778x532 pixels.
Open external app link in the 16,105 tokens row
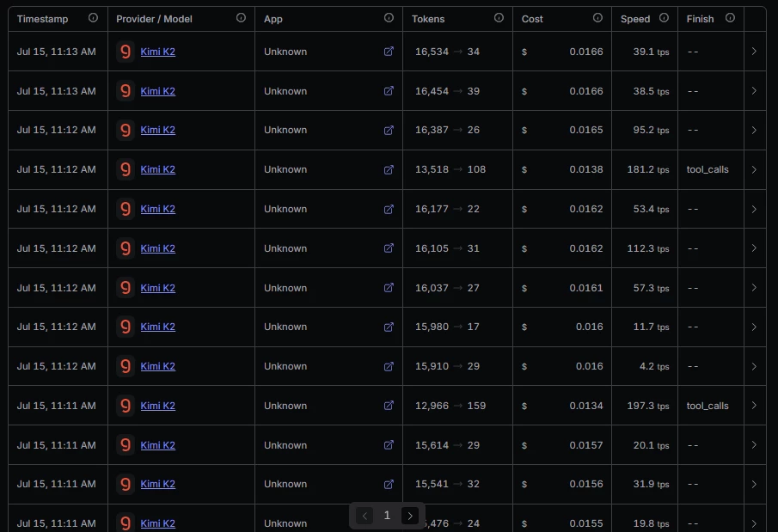(x=389, y=248)
